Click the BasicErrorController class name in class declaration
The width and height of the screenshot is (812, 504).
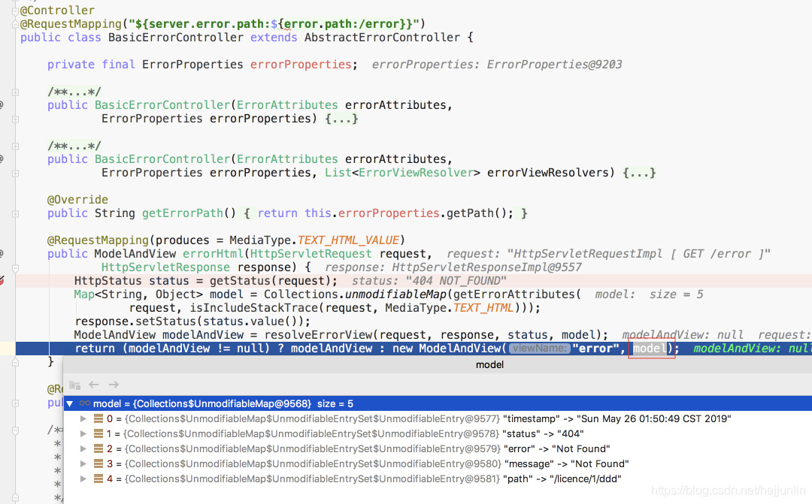click(x=175, y=38)
